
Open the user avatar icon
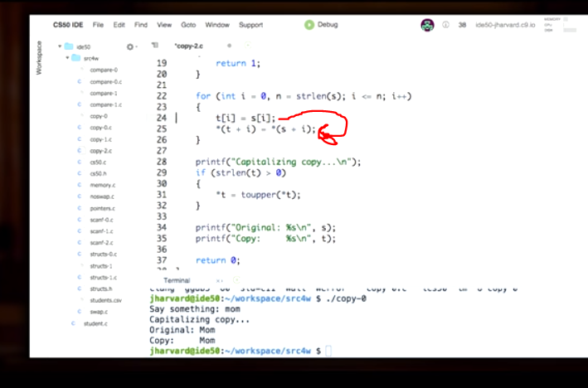[x=427, y=25]
